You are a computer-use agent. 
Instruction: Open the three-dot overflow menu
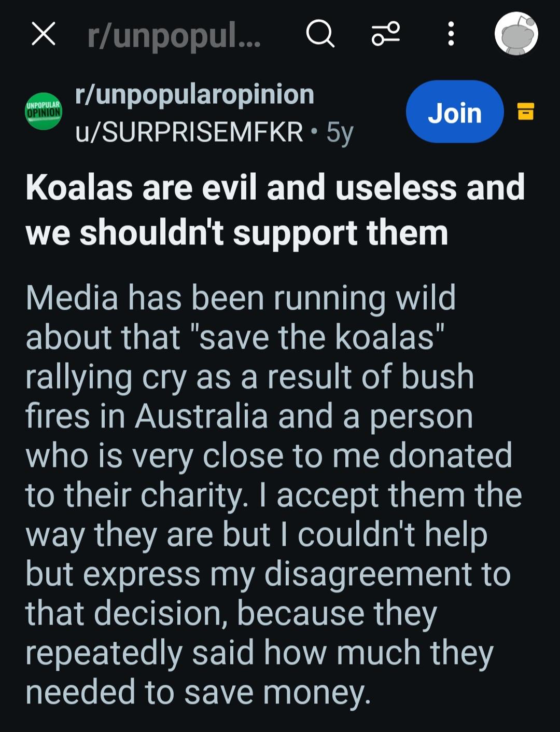pyautogui.click(x=451, y=35)
